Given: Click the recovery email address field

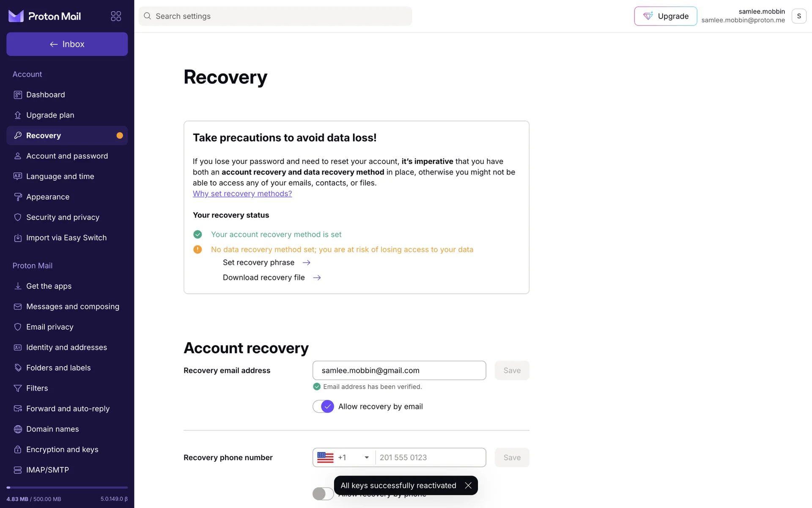Looking at the screenshot, I should (399, 370).
